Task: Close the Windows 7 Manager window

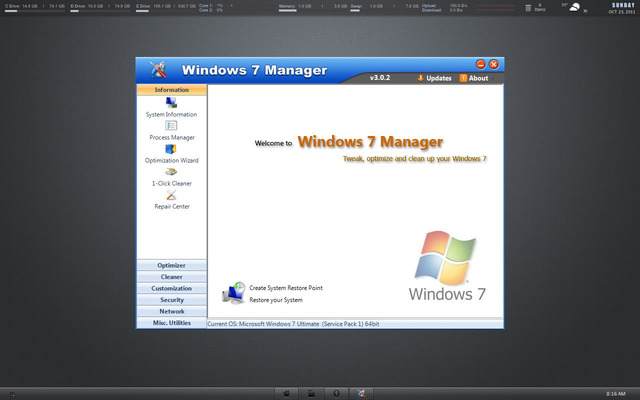Action: (494, 64)
